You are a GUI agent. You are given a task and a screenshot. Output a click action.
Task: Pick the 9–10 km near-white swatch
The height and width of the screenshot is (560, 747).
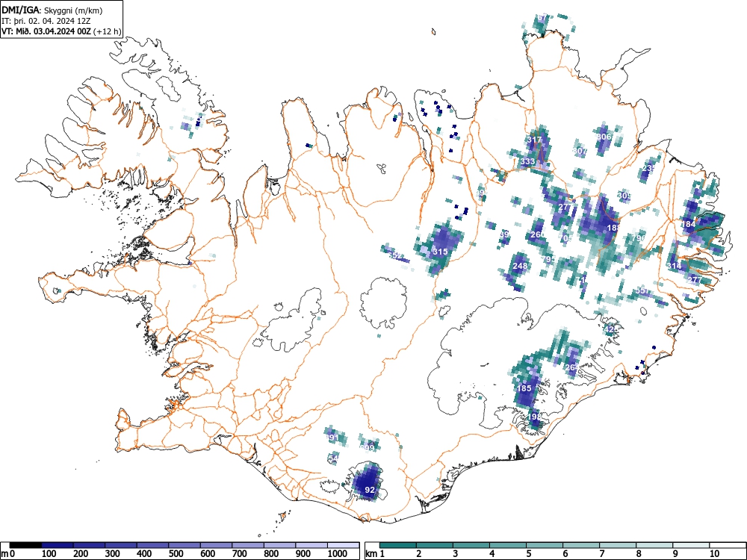pos(691,545)
